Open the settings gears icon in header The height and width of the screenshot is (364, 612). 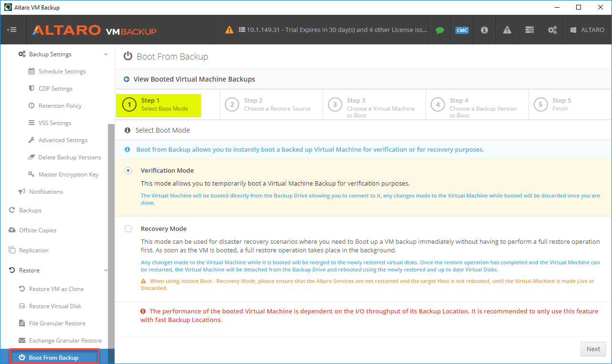tap(552, 30)
